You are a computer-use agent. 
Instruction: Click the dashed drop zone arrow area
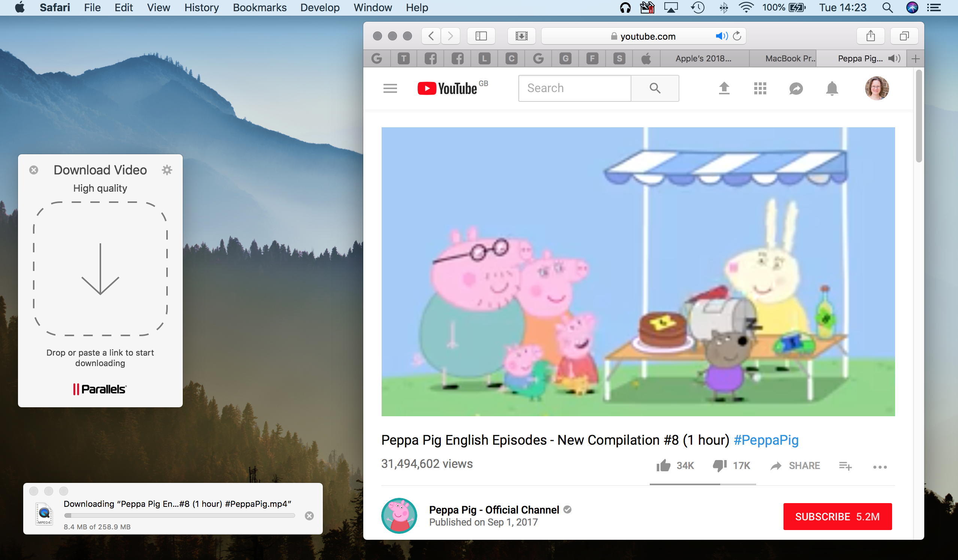pos(100,269)
